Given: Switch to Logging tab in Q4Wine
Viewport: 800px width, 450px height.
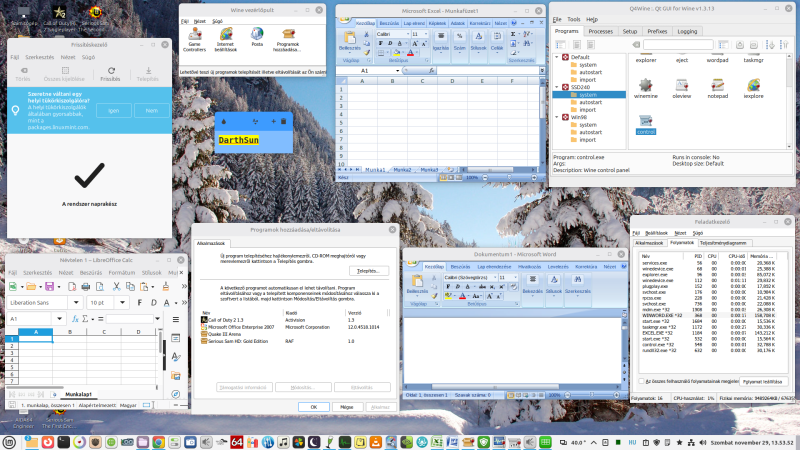Looking at the screenshot, I should (687, 31).
